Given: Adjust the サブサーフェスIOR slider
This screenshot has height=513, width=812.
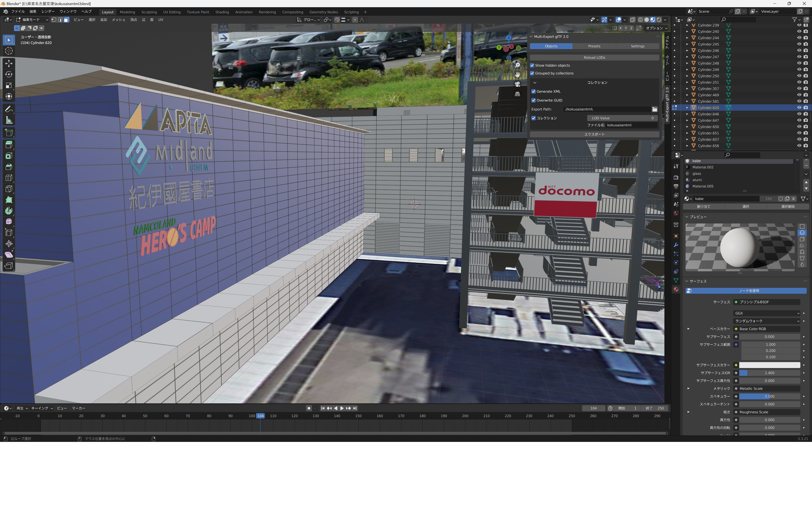Looking at the screenshot, I should pos(769,373).
